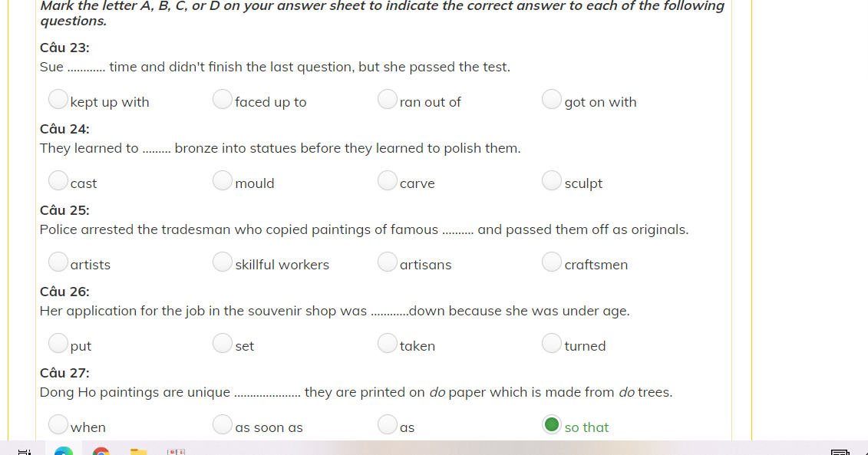Choose the 'mould' radio button
Viewport: 868px width, 455px height.
tap(223, 181)
